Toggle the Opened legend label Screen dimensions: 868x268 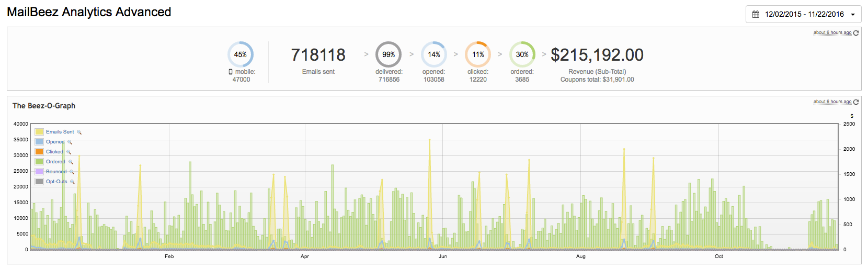tap(55, 142)
